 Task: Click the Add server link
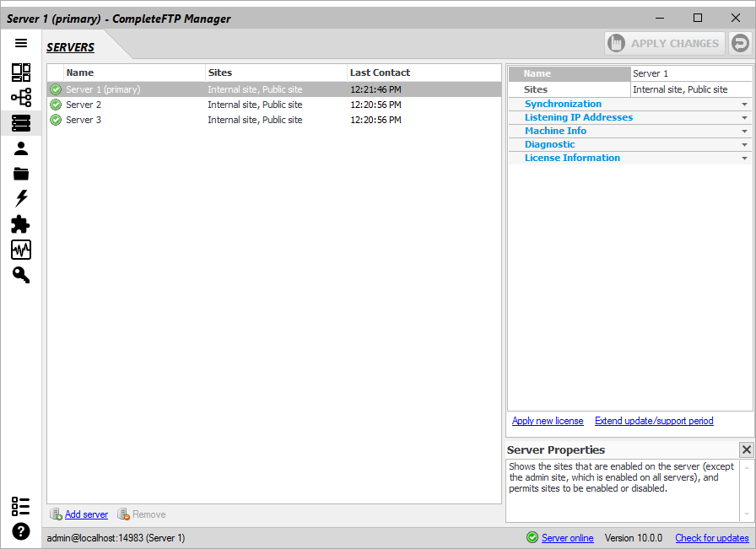tap(86, 514)
